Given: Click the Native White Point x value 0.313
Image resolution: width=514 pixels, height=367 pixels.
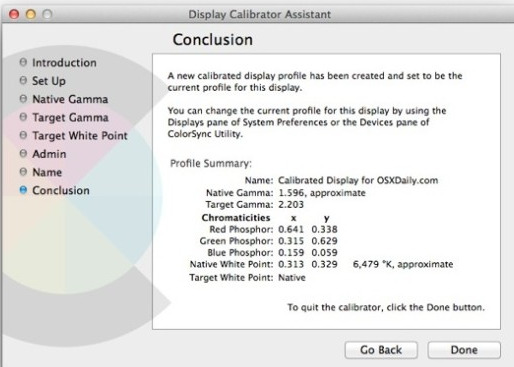Looking at the screenshot, I should [291, 264].
